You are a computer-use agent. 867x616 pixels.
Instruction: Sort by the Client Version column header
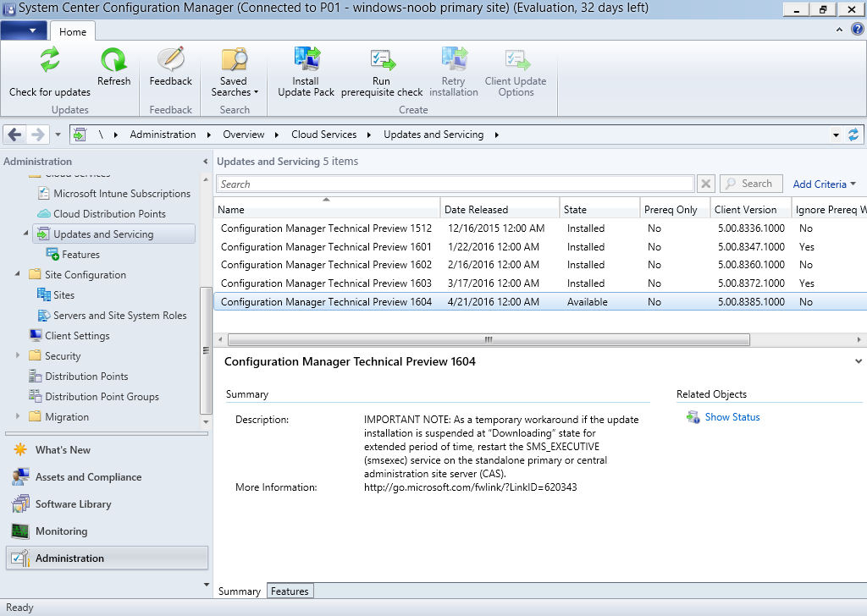(751, 209)
